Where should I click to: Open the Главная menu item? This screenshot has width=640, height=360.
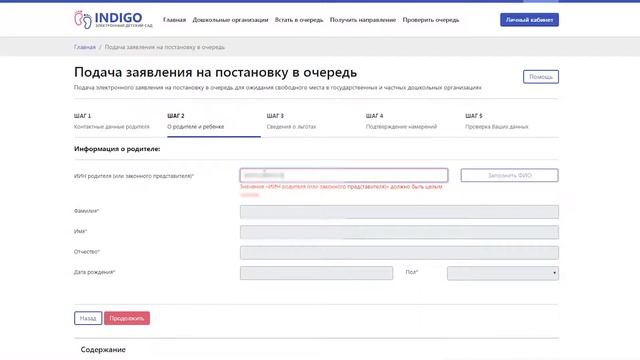(x=174, y=20)
